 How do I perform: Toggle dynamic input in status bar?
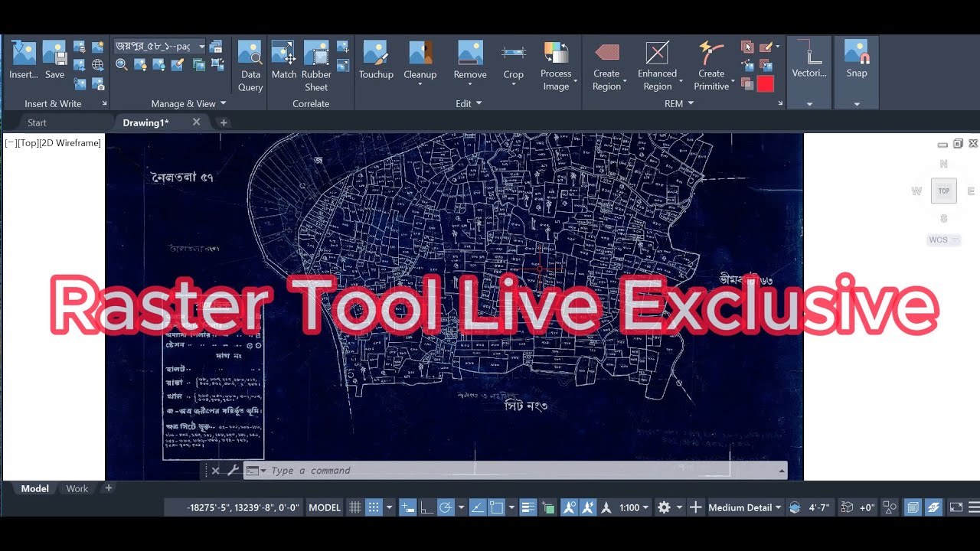click(408, 507)
